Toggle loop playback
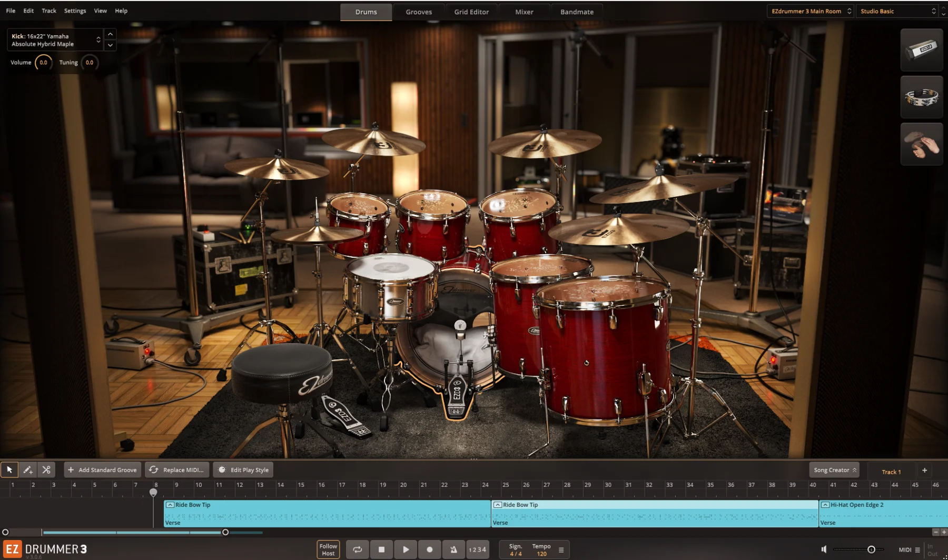Viewport: 948px width, 560px height. point(357,549)
